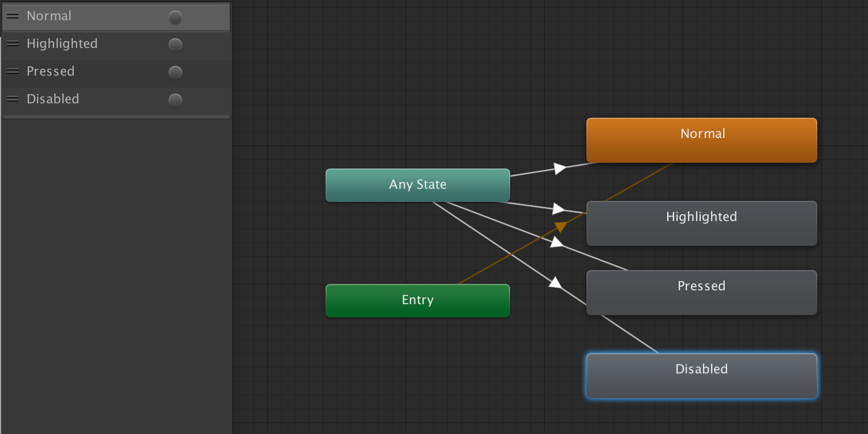
Task: Click the Any State node
Action: 417,185
